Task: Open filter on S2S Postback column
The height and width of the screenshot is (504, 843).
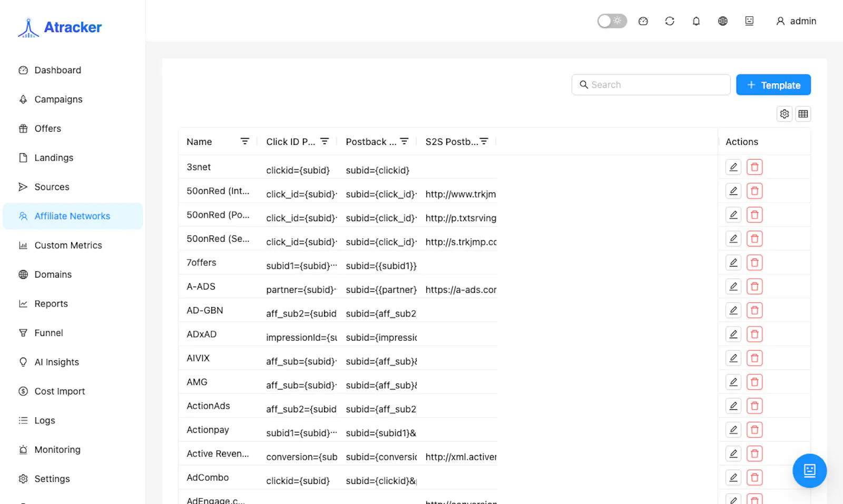Action: pos(484,141)
